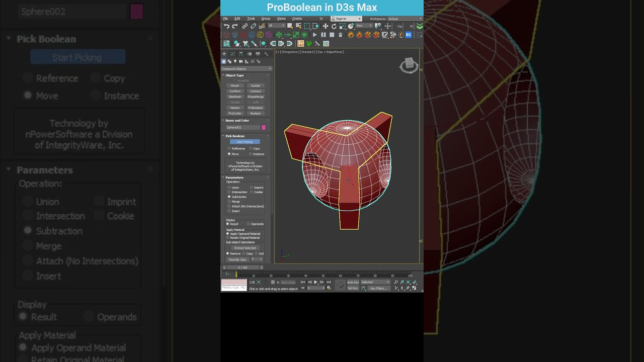644x362 pixels.
Task: Collapse the Name and Color rollout
Action: point(237,121)
